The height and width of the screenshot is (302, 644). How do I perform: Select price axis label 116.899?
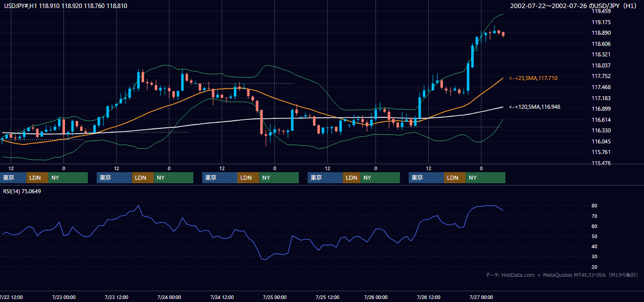[601, 109]
